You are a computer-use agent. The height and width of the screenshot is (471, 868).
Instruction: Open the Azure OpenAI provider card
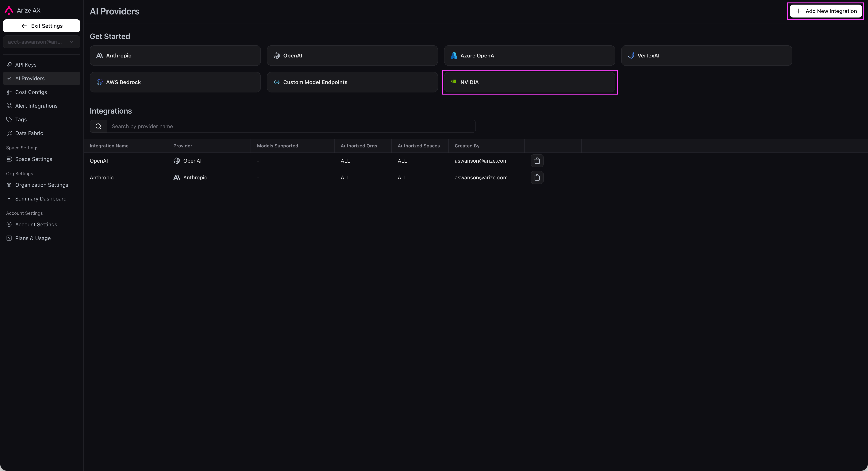pyautogui.click(x=529, y=56)
